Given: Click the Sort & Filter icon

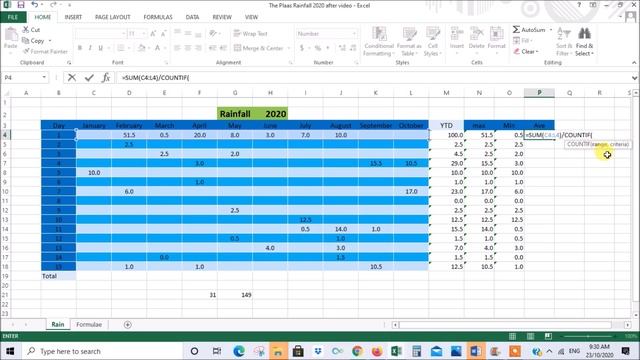Looking at the screenshot, I should point(564,34).
